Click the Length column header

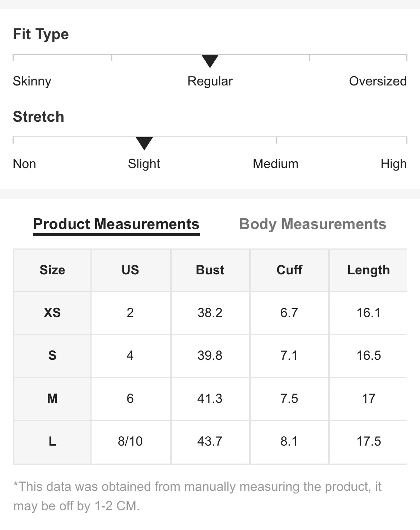(368, 270)
